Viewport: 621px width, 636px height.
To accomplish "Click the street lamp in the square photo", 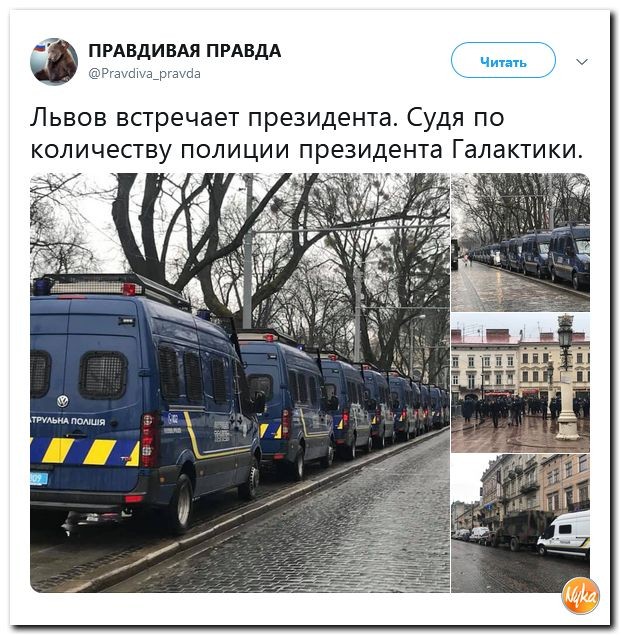I will 566,377.
